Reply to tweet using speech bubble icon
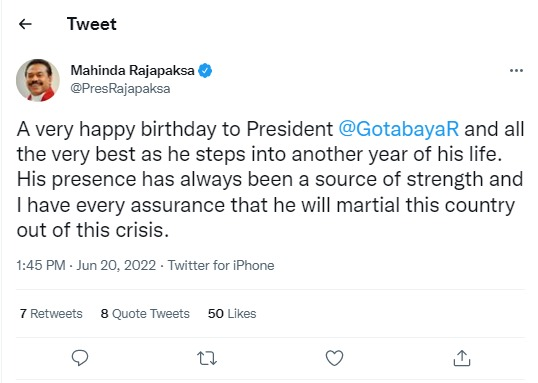The width and height of the screenshot is (538, 383). [x=80, y=358]
